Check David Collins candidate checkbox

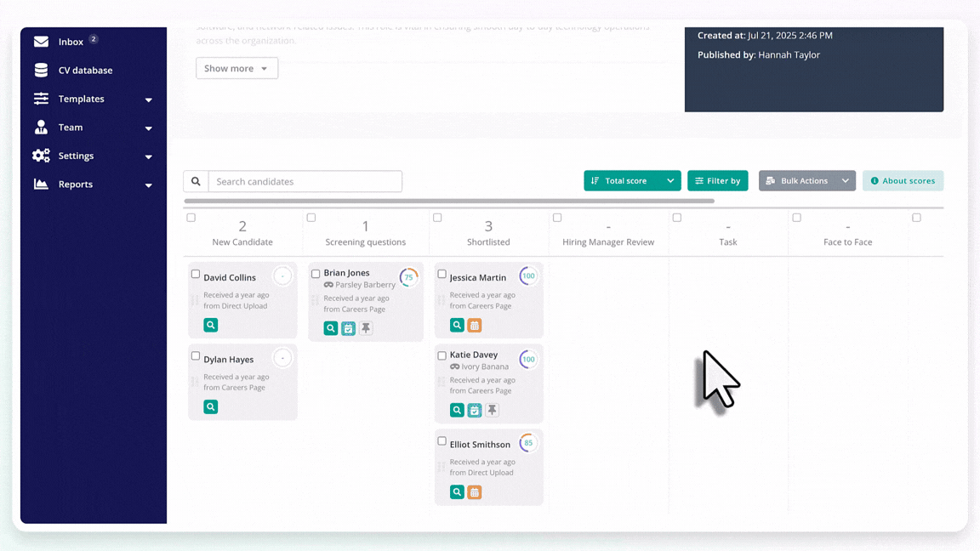coord(196,274)
